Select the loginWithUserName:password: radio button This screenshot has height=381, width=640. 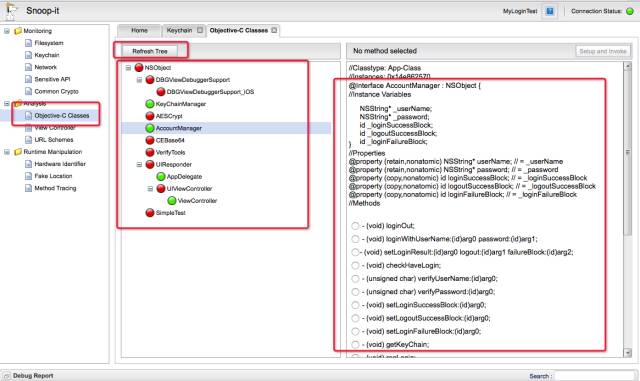click(x=355, y=239)
